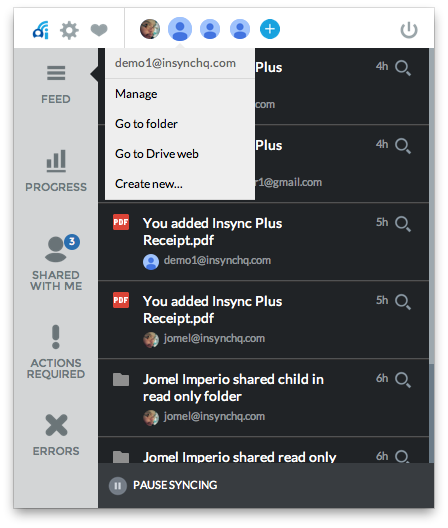Switch to Progress sidebar tab
The height and width of the screenshot is (528, 448).
(56, 171)
